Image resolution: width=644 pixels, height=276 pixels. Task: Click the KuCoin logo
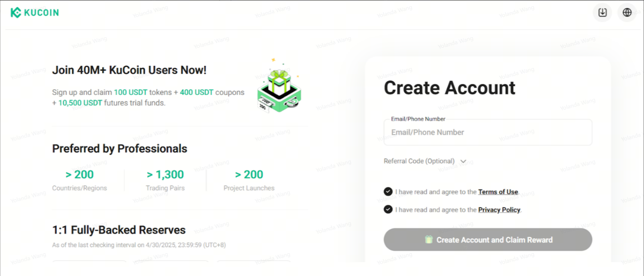(x=35, y=13)
